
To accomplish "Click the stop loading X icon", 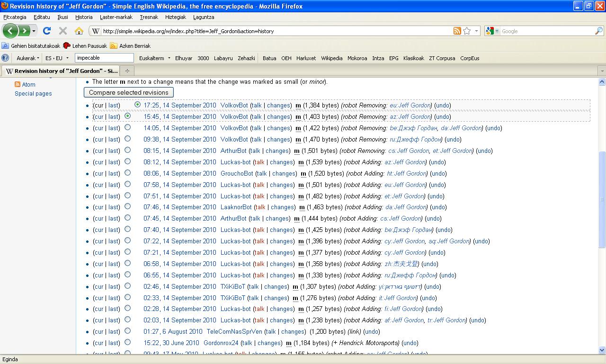I will point(62,31).
